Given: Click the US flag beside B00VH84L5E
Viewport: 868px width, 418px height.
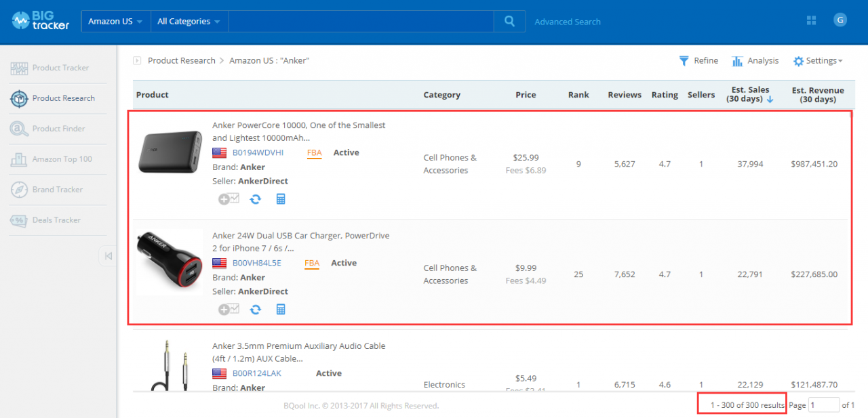Looking at the screenshot, I should [219, 264].
